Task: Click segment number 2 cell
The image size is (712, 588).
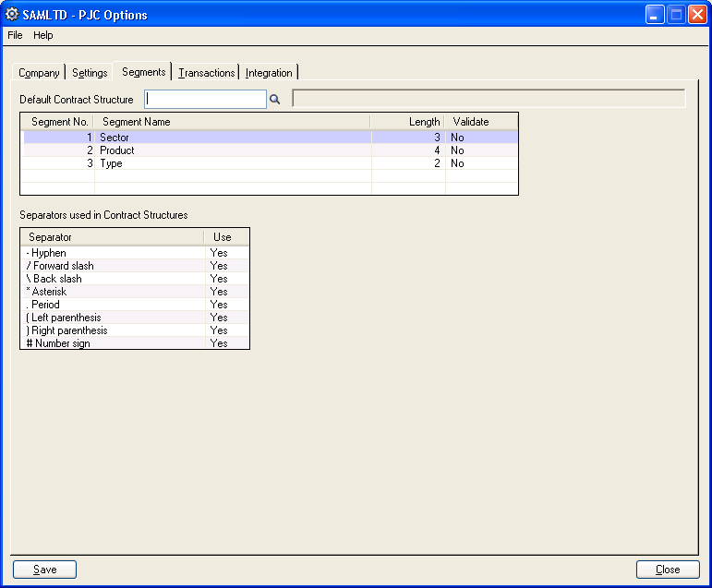Action: [x=57, y=150]
